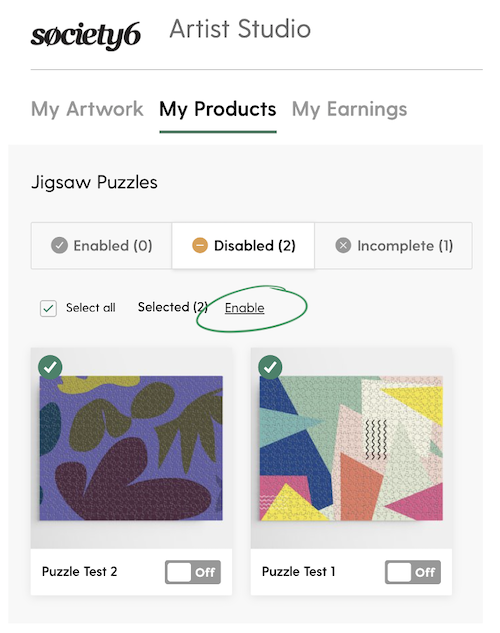Uncheck green check badge on Puzzle Test 1

pyautogui.click(x=270, y=367)
